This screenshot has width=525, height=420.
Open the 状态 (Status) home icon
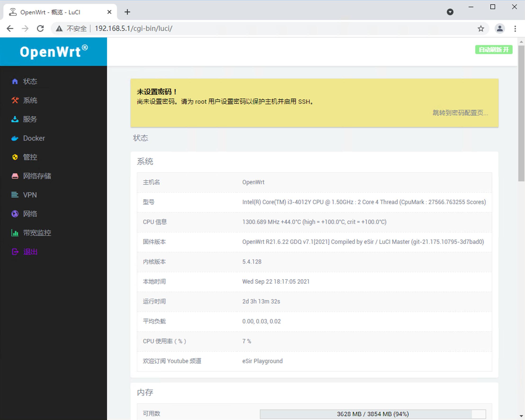click(x=15, y=81)
